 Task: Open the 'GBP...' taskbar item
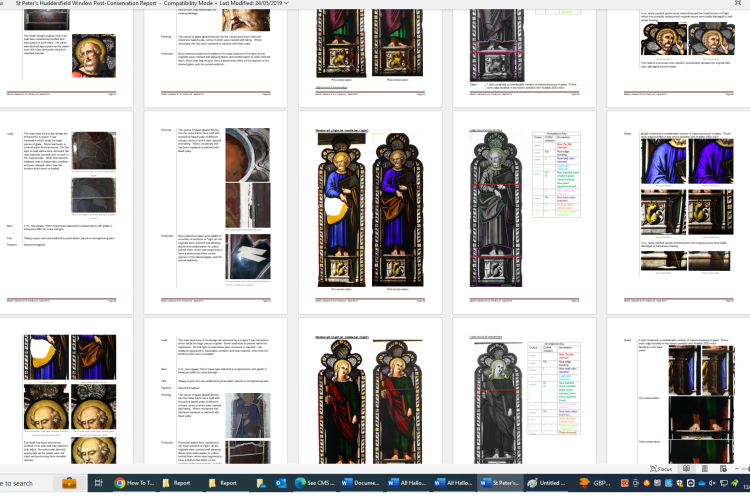point(595,483)
